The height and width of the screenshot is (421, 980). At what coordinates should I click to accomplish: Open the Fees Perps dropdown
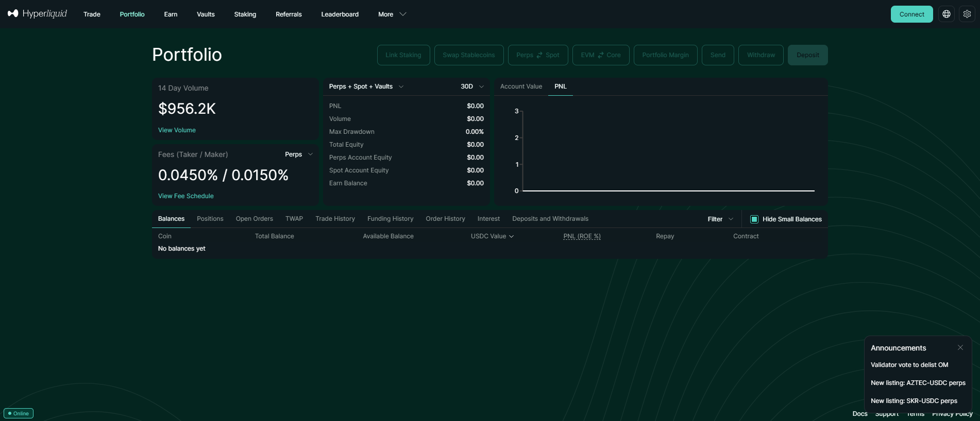(299, 154)
